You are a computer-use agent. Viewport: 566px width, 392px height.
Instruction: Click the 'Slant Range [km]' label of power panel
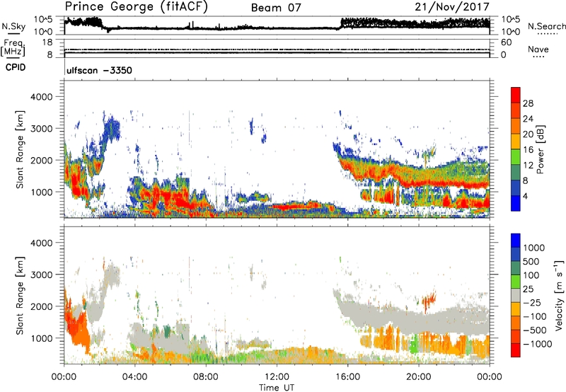pyautogui.click(x=20, y=149)
